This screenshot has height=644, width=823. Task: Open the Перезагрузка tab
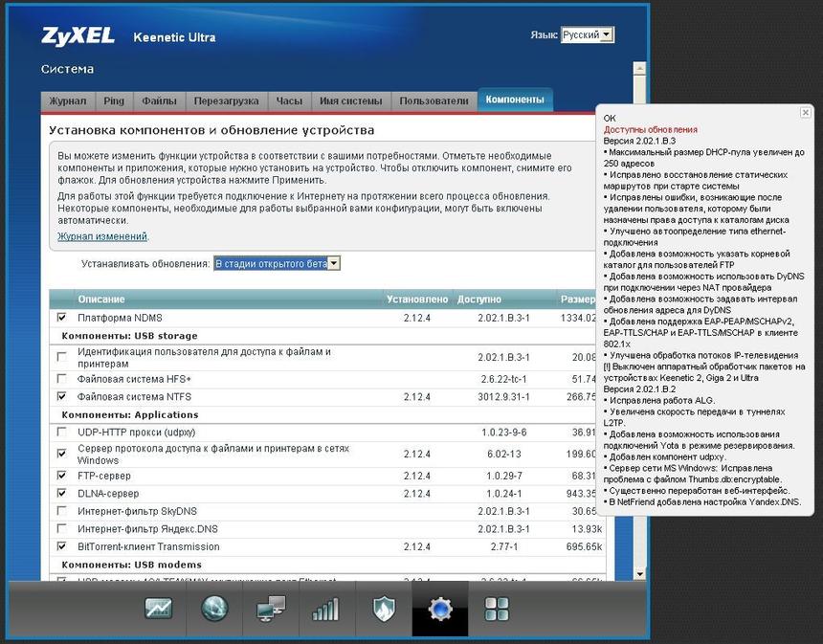click(225, 100)
